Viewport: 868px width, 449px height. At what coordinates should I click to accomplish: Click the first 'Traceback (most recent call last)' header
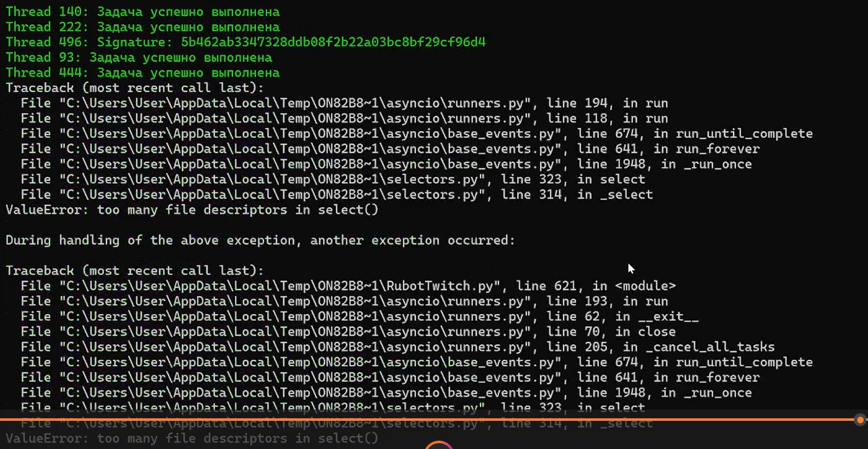coord(135,87)
